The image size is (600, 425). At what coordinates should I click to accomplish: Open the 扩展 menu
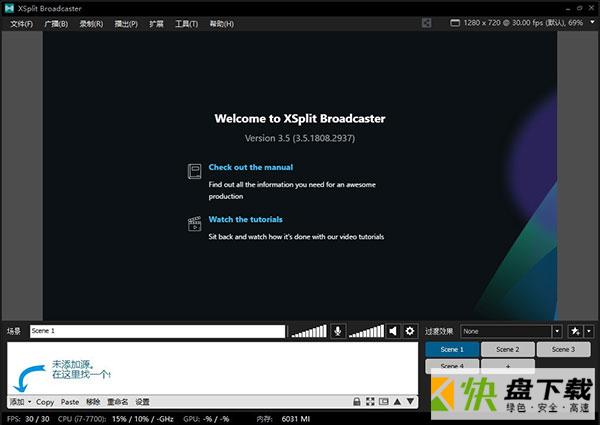[156, 24]
